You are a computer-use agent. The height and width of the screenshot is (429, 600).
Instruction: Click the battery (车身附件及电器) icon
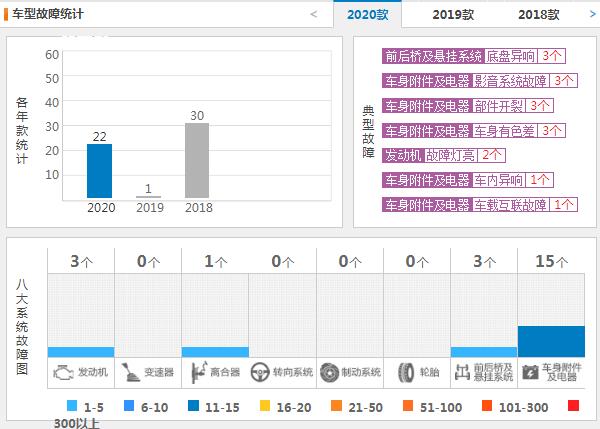530,372
